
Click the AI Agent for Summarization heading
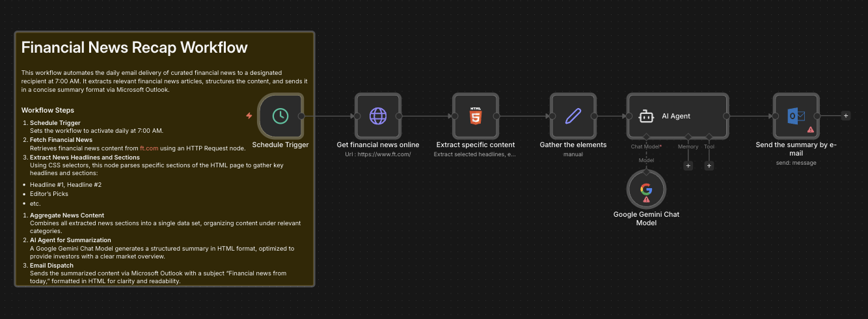click(x=70, y=240)
